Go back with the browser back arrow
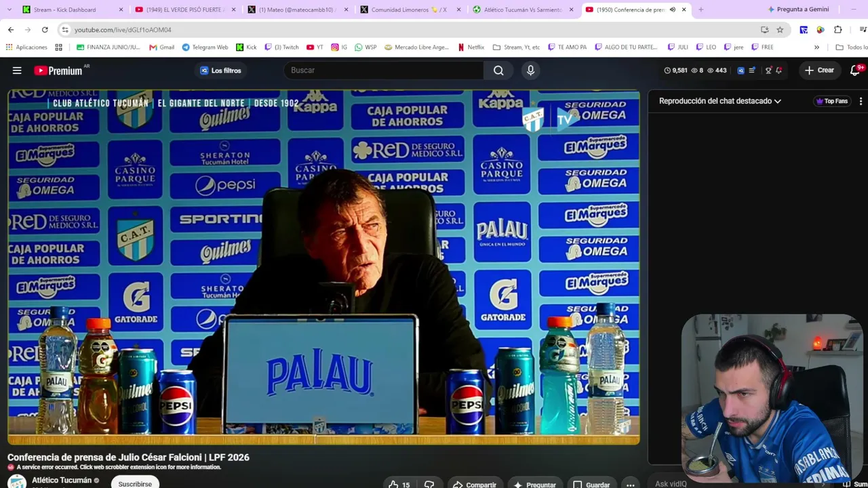 pos(11,30)
